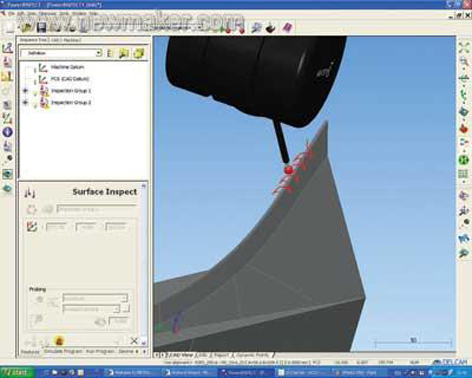472x378 pixels.
Task: Click the yellow magnifier find icon in sequence tree
Action: (124, 53)
